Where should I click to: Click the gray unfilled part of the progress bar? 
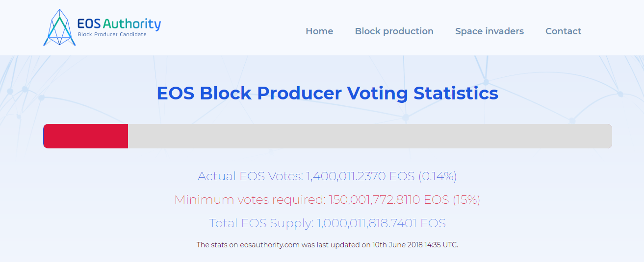click(x=370, y=136)
